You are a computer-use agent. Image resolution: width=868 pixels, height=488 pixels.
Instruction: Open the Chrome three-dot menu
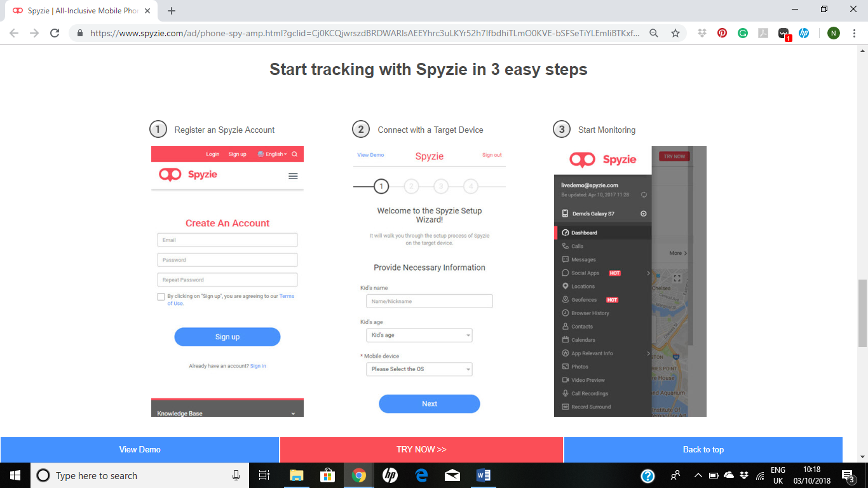click(854, 33)
